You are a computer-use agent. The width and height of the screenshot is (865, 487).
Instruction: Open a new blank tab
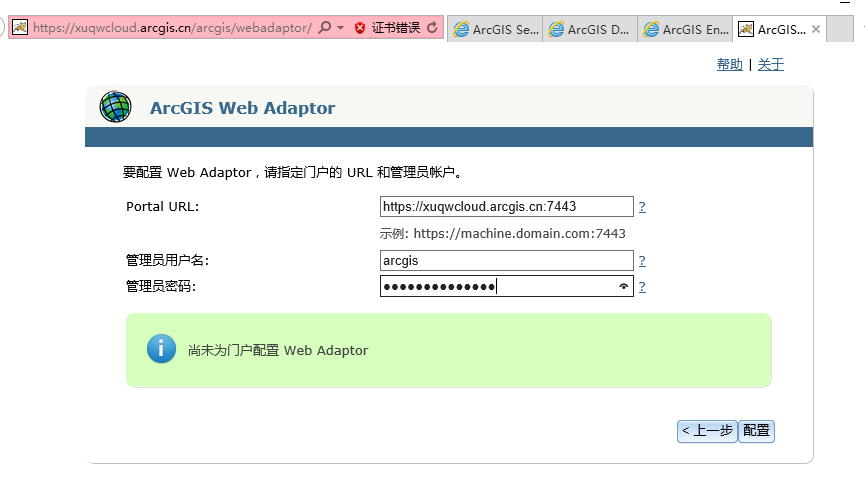[840, 29]
